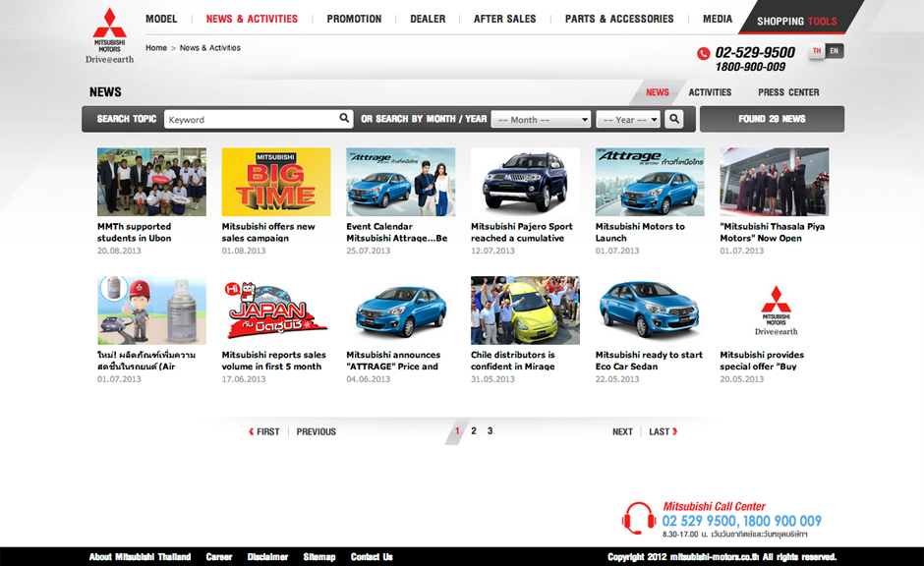Click Contact Us footer link
This screenshot has width=924, height=566.
[x=372, y=556]
